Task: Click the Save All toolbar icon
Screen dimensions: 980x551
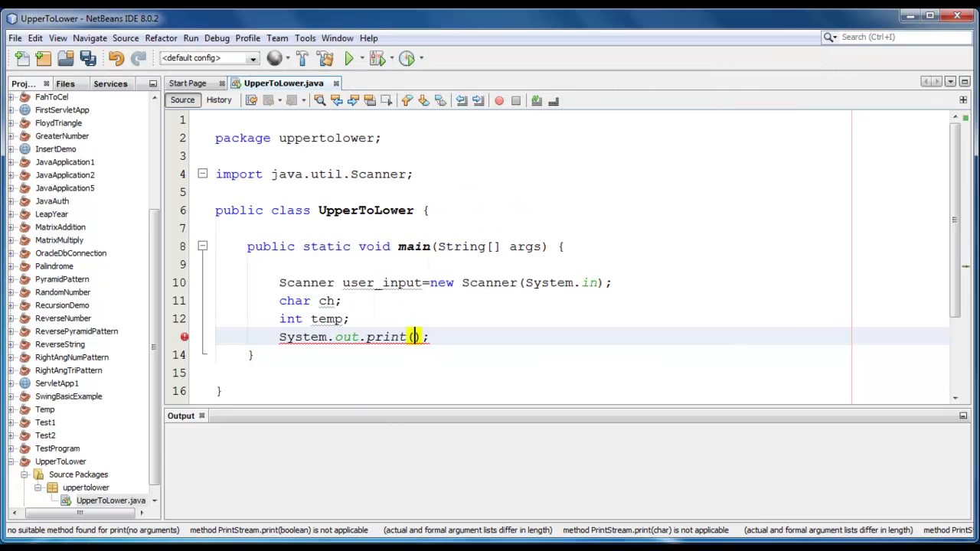Action: [x=87, y=58]
